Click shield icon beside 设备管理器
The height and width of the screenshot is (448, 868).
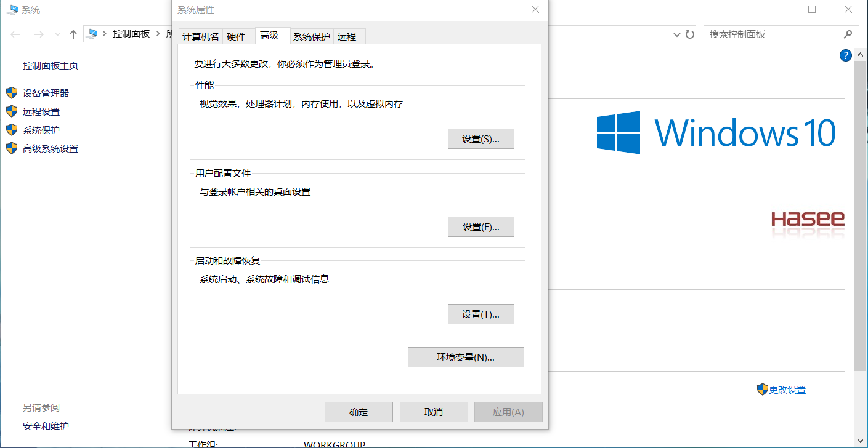[x=12, y=93]
